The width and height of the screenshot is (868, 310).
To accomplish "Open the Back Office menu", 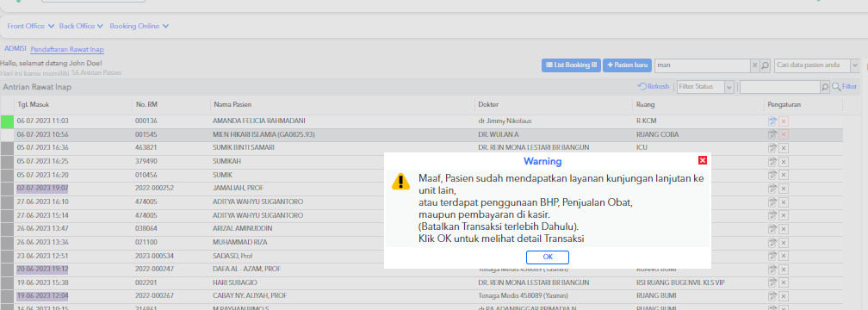I will pyautogui.click(x=81, y=26).
